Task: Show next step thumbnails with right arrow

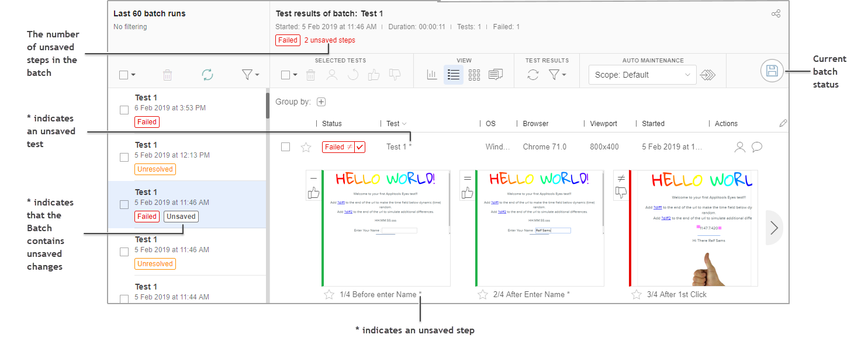Action: 774,228
